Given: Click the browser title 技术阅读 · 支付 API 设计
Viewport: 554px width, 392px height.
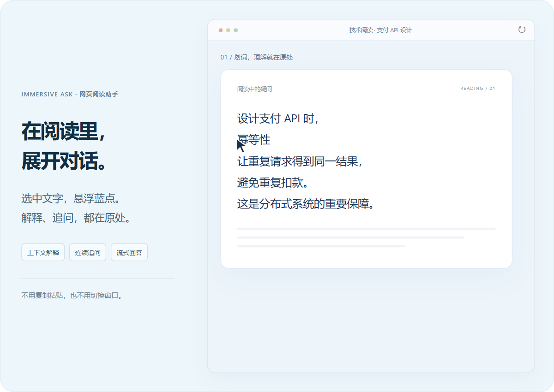Looking at the screenshot, I should click(380, 30).
